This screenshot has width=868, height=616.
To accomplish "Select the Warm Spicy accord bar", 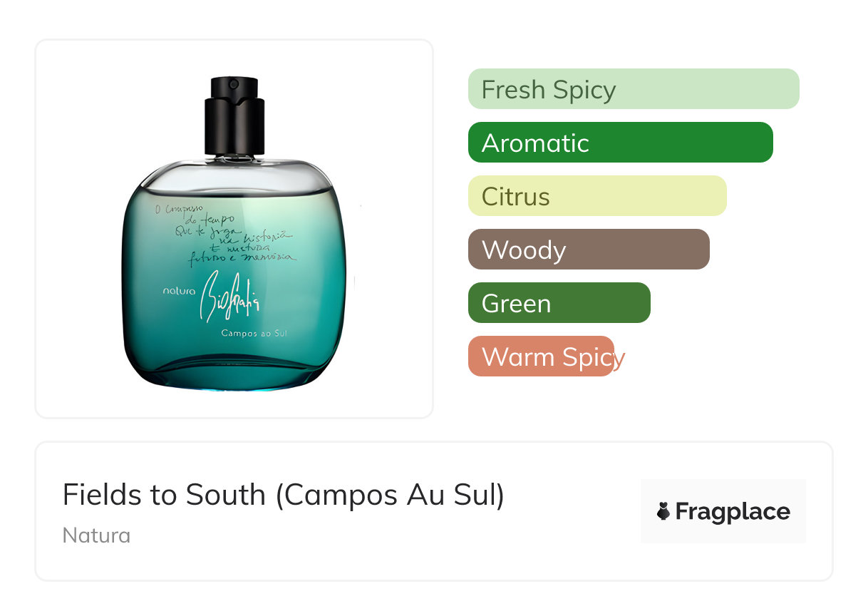I will pos(541,356).
